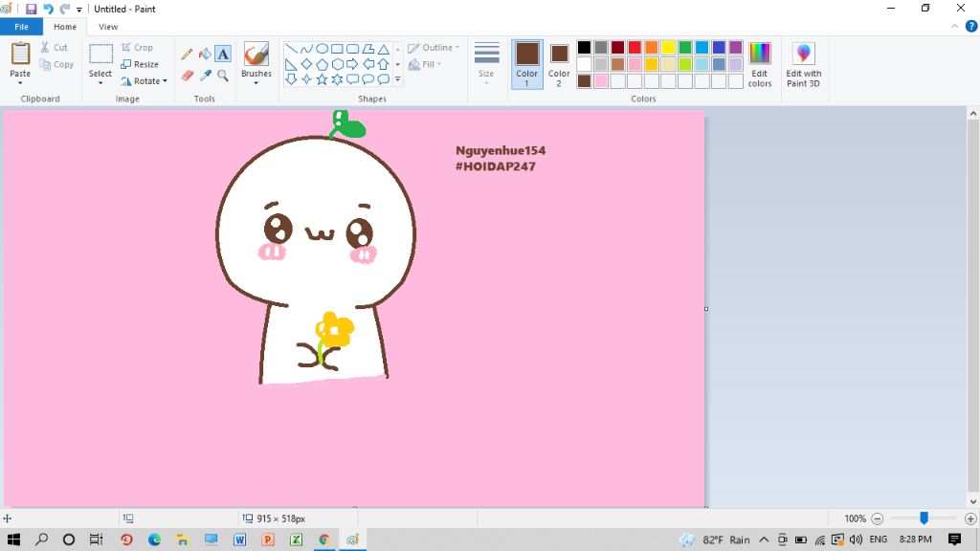The width and height of the screenshot is (980, 551).
Task: Open the Windows Start menu
Action: [x=13, y=540]
